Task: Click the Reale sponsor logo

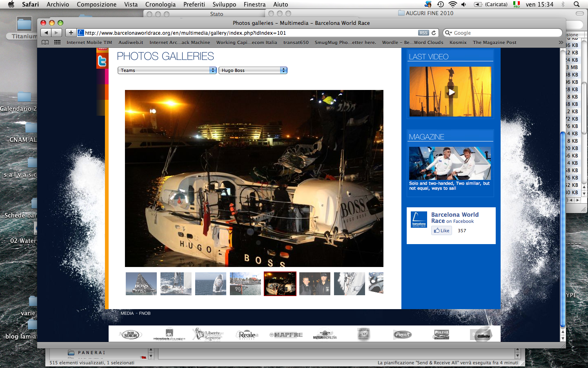Action: [247, 335]
